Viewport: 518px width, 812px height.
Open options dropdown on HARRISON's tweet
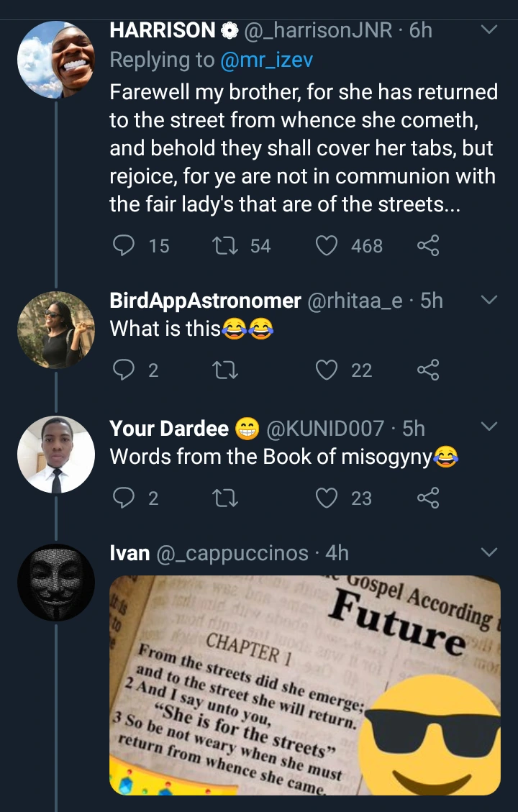pyautogui.click(x=489, y=30)
